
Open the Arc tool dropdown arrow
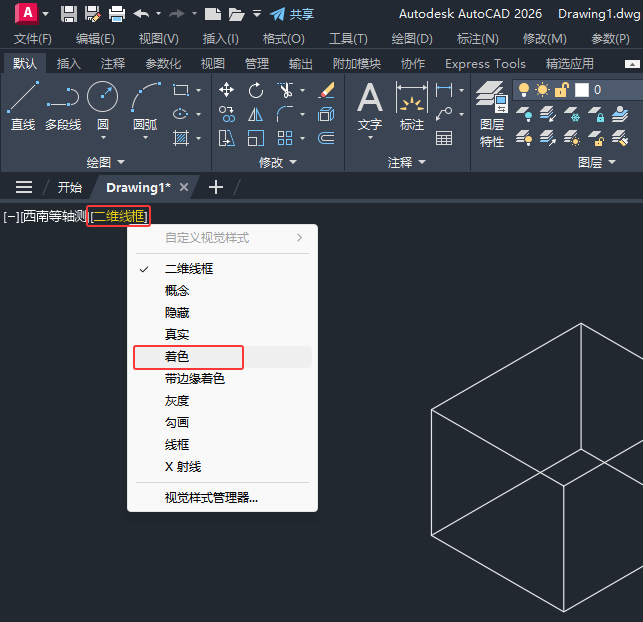tap(145, 138)
